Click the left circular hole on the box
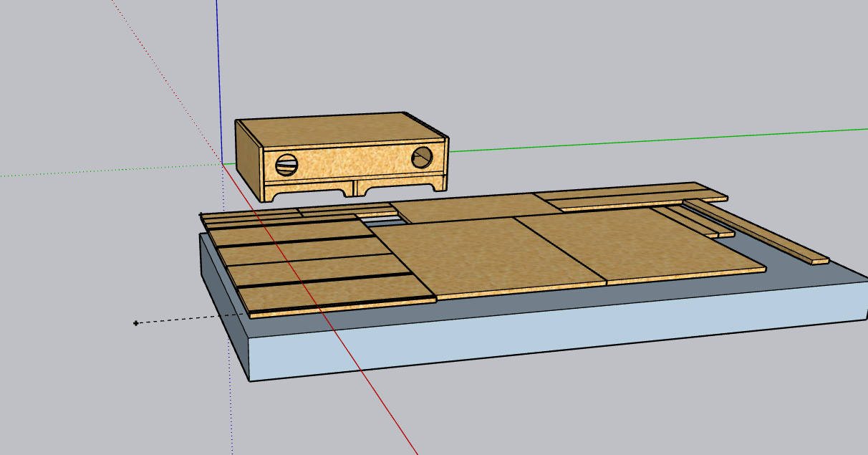Viewport: 868px width, 455px height. point(285,166)
